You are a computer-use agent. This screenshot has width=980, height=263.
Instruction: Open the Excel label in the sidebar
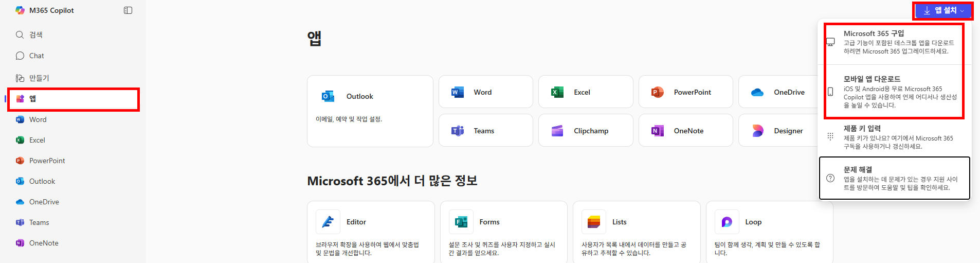coord(37,140)
